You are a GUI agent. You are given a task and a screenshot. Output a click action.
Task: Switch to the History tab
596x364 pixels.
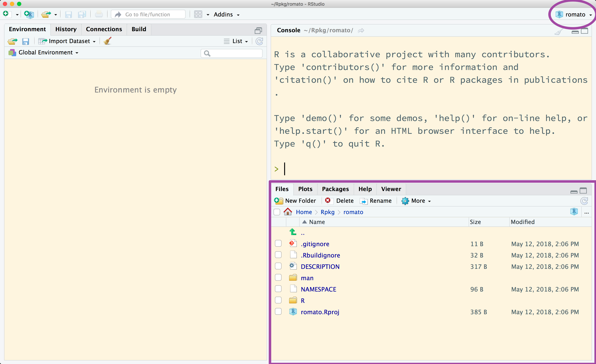66,29
